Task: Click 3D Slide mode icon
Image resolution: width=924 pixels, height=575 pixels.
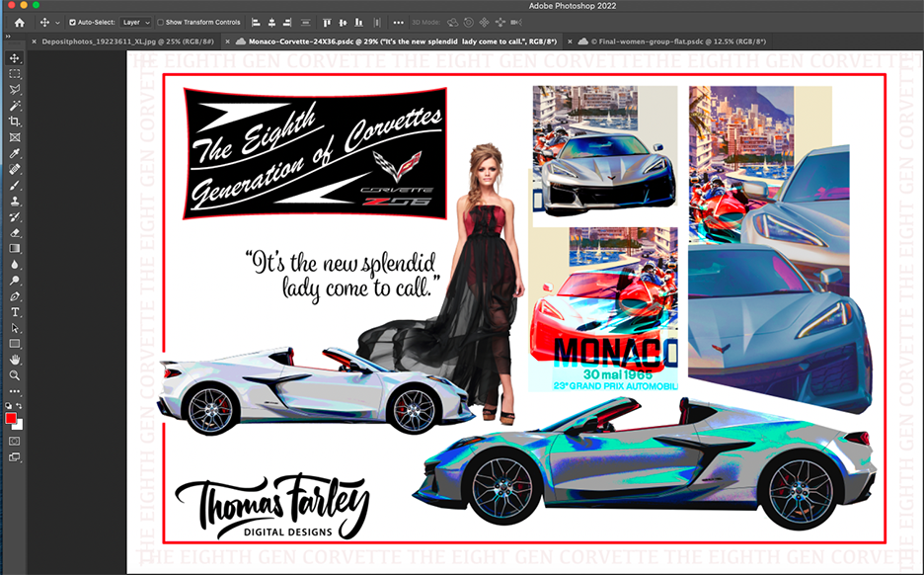Action: 500,23
